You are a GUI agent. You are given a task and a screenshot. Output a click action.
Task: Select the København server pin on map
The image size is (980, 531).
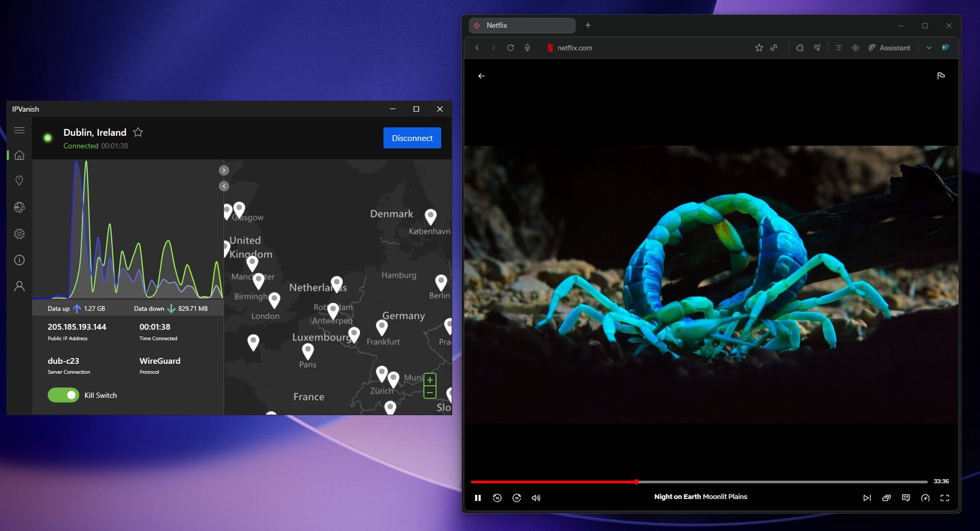pyautogui.click(x=431, y=216)
